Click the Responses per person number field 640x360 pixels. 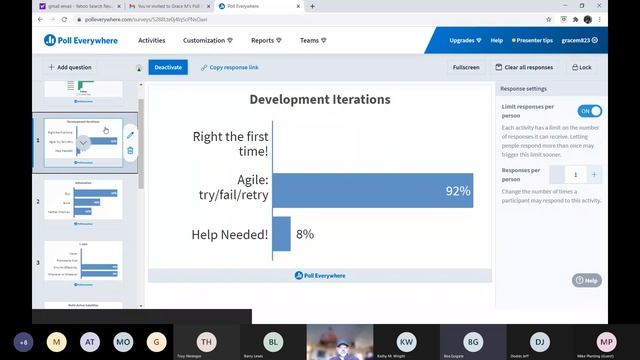[576, 175]
